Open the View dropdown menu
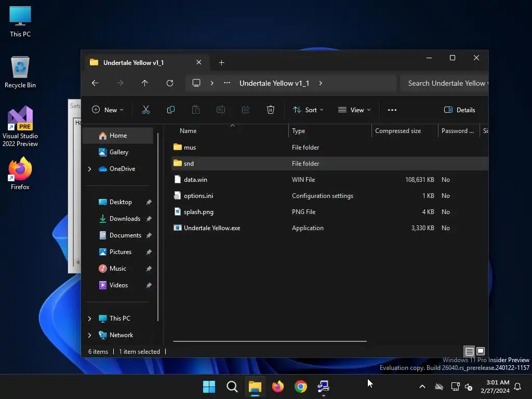Image resolution: width=532 pixels, height=399 pixels. click(x=354, y=110)
